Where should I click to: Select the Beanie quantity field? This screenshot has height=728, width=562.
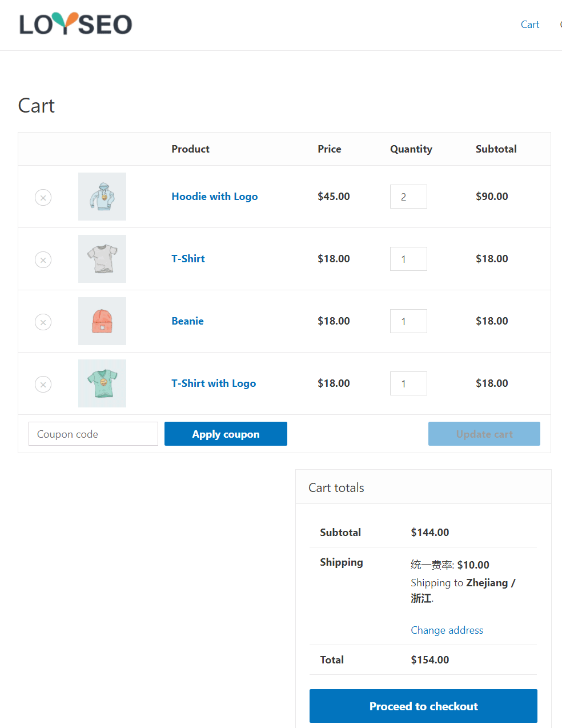click(x=408, y=321)
